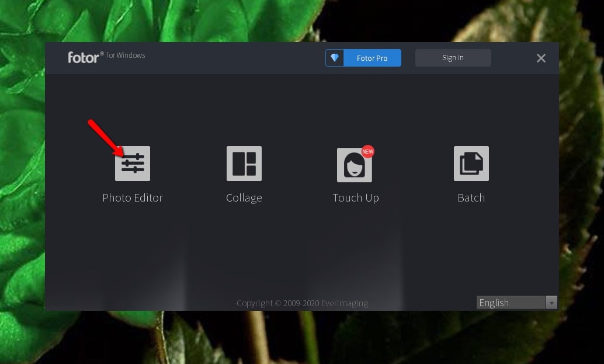This screenshot has height=364, width=604.
Task: Open the Collage layout icon
Action: (244, 164)
